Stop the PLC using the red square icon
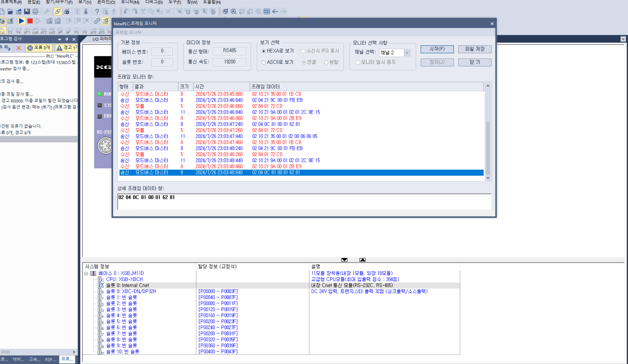This screenshot has height=364, width=628. click(x=30, y=21)
